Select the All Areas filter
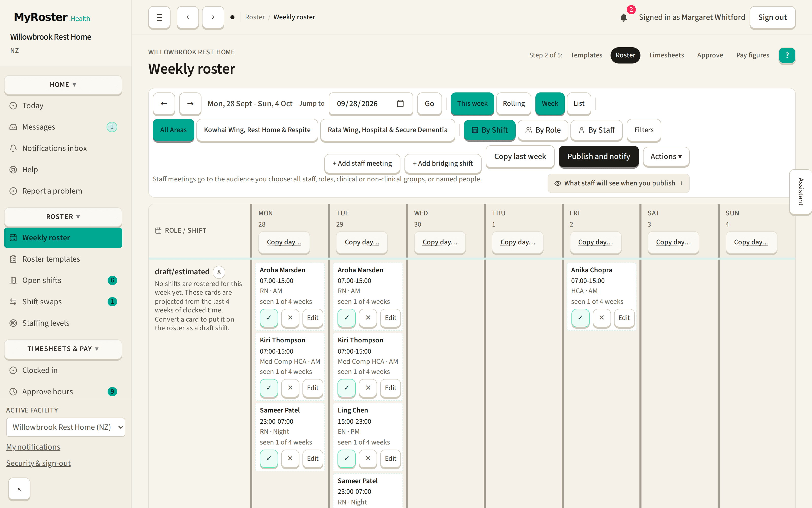Viewport: 812px width, 508px height. pos(174,130)
